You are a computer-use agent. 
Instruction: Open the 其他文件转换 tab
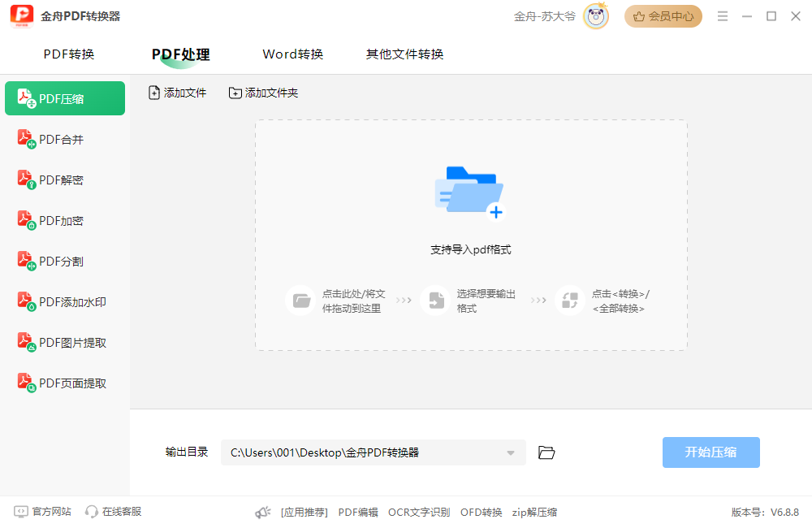point(404,54)
